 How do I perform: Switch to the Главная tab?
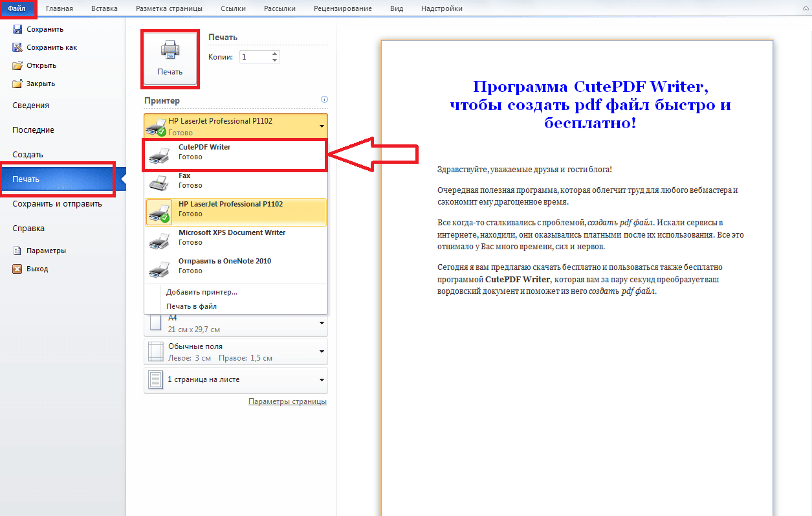pos(60,8)
